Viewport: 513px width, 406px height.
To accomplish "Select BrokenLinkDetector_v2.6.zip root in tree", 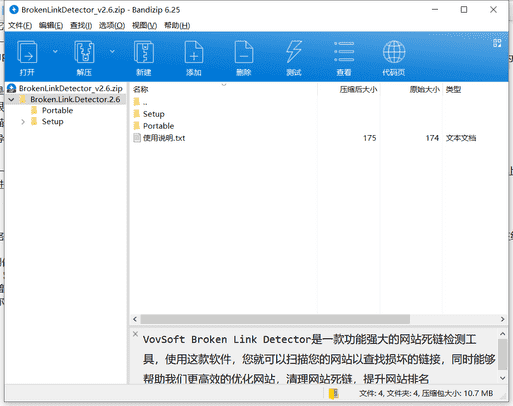I will tap(71, 88).
